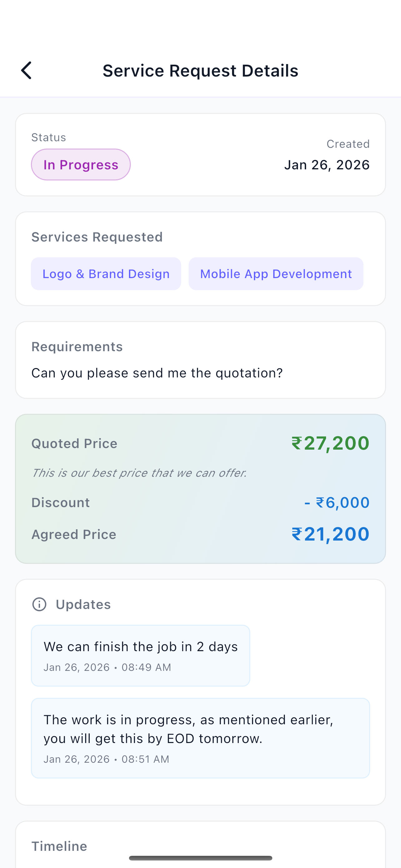Screen dimensions: 401x868
Task: Tap the Requirements quotation text
Action: (x=157, y=373)
